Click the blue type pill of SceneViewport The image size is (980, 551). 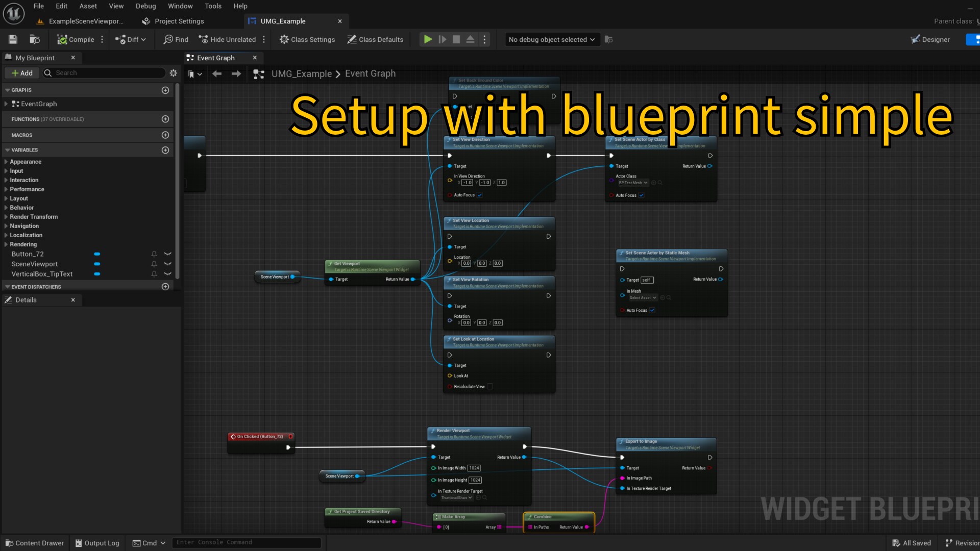pyautogui.click(x=97, y=264)
